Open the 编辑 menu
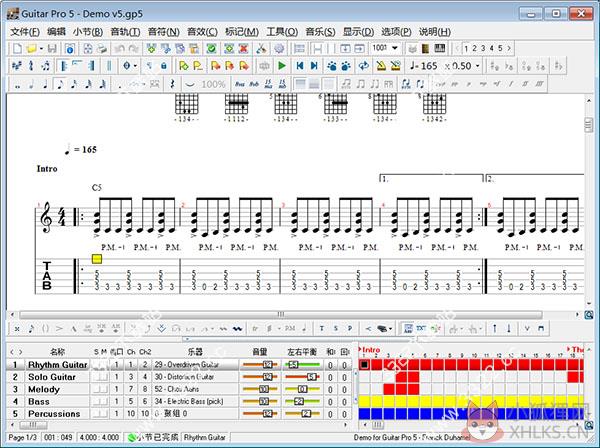Image resolution: width=600 pixels, height=448 pixels. click(56, 32)
